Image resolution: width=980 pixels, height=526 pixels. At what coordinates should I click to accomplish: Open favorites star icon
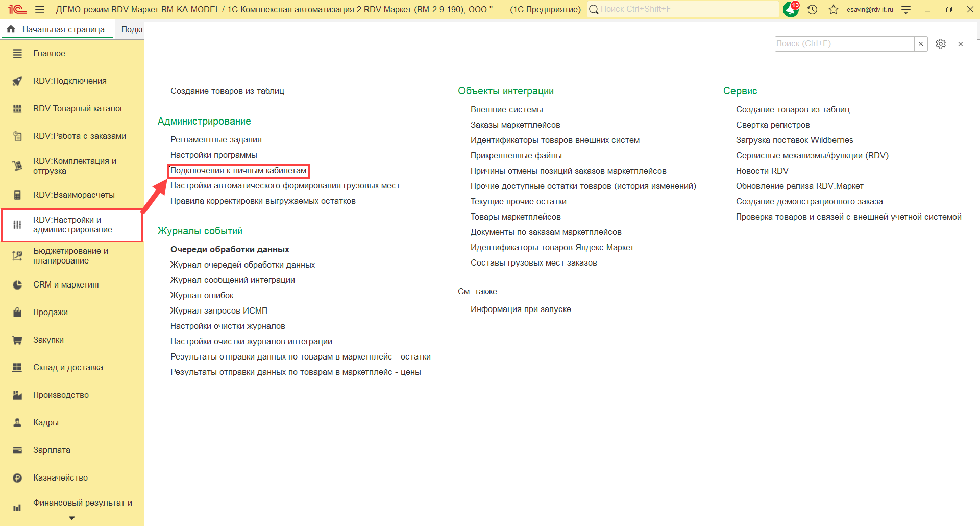(x=834, y=9)
